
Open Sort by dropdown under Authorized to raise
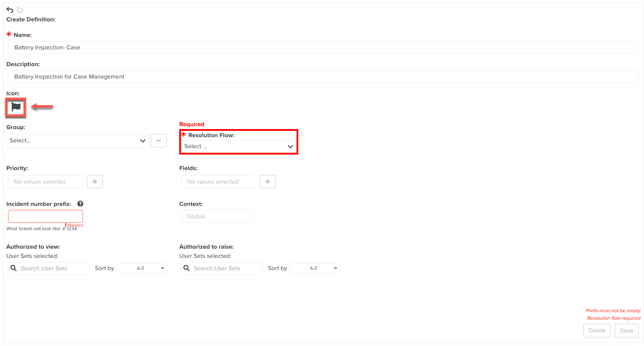pos(315,268)
